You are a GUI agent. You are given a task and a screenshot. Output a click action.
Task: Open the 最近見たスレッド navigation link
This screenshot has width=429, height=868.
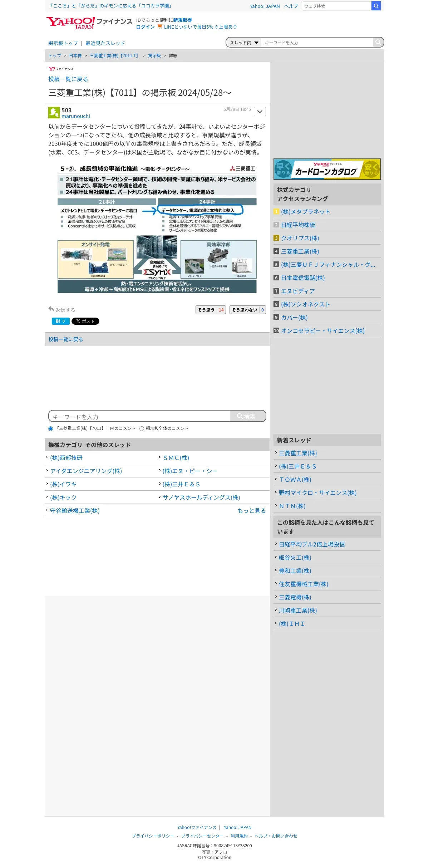tap(105, 43)
